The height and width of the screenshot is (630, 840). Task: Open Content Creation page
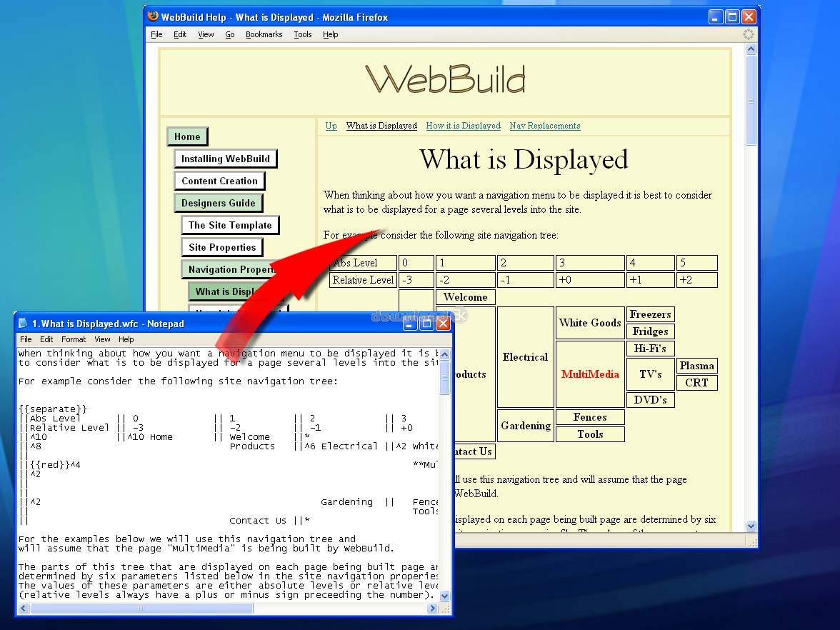(x=220, y=181)
